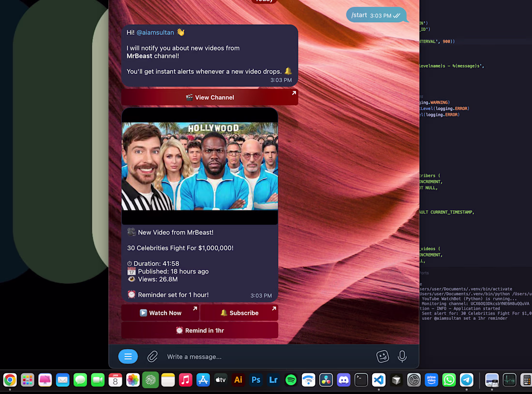Click the 'Views: 26.8M' line
Viewport: 532px width, 394px height.
click(158, 279)
